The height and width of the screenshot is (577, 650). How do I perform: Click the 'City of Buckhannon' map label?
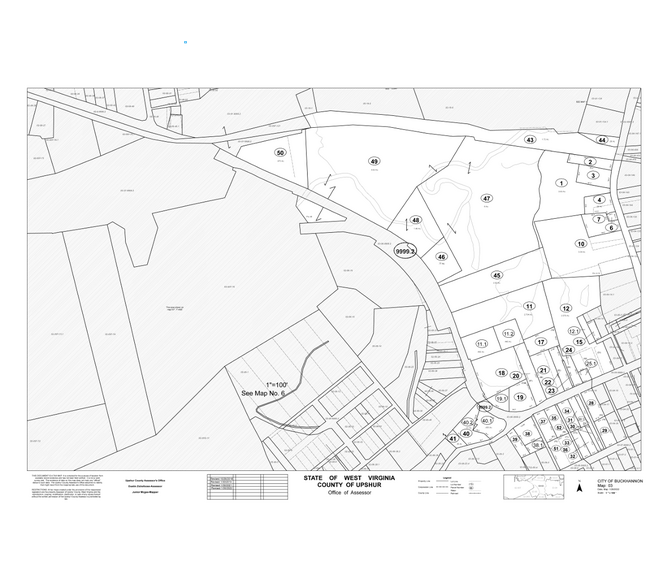click(x=617, y=481)
